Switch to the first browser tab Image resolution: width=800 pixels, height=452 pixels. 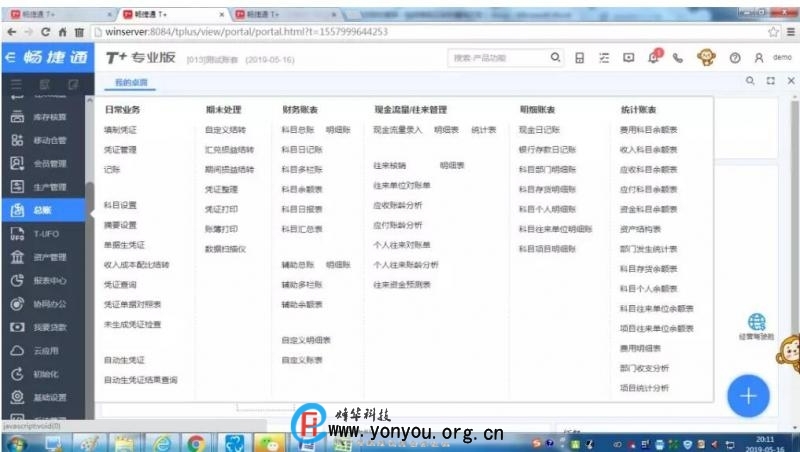click(x=60, y=14)
